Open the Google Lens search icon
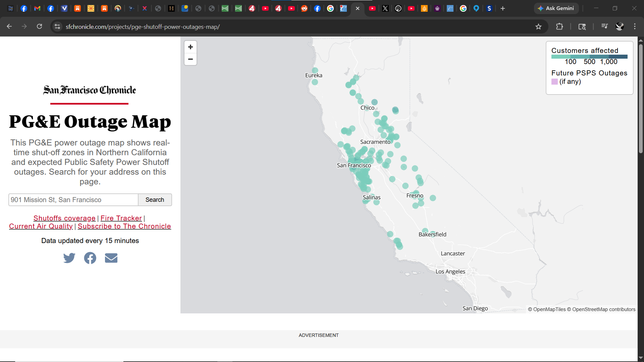 tap(582, 26)
